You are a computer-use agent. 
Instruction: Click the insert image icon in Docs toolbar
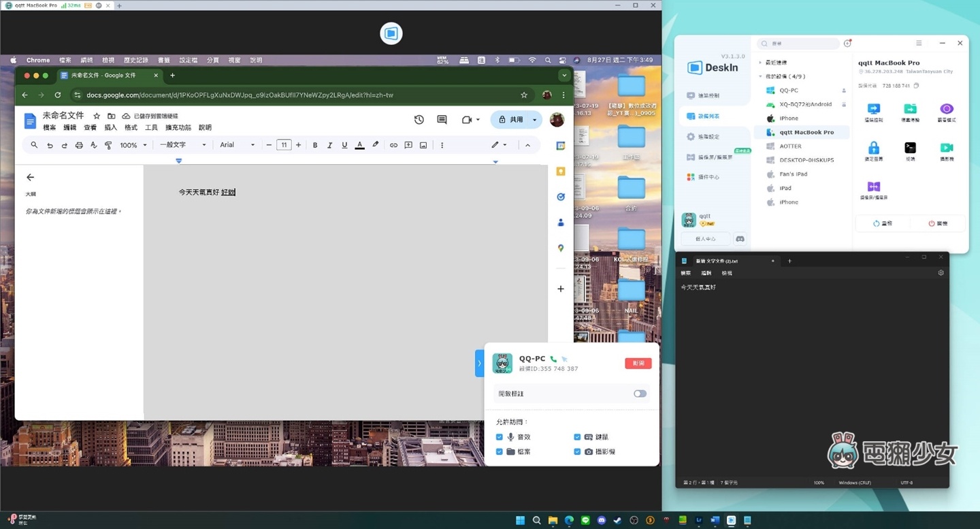click(x=423, y=145)
